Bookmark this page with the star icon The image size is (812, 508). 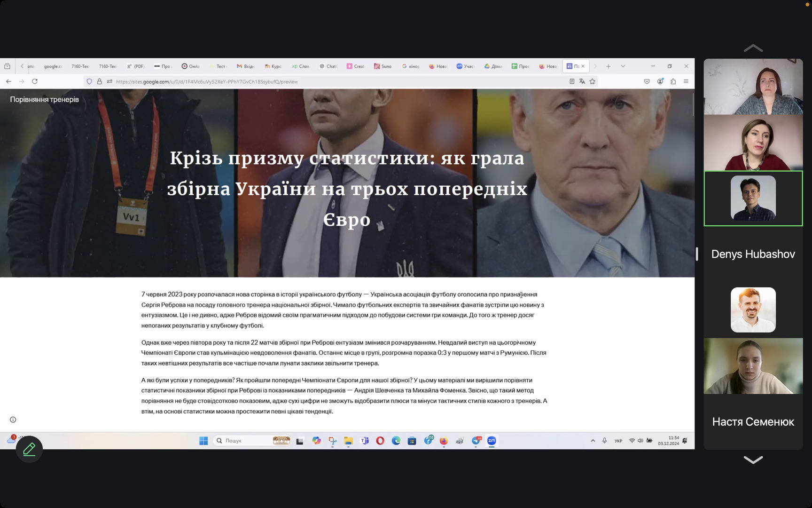[592, 81]
